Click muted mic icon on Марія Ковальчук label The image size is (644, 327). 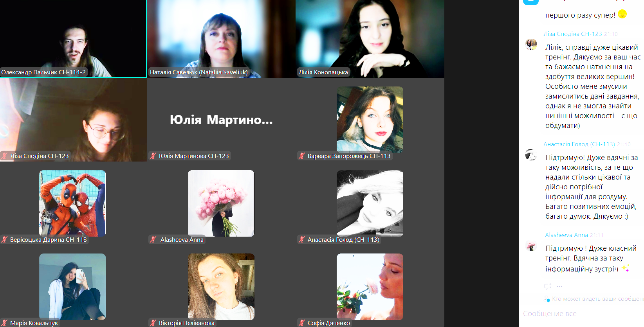(5, 323)
